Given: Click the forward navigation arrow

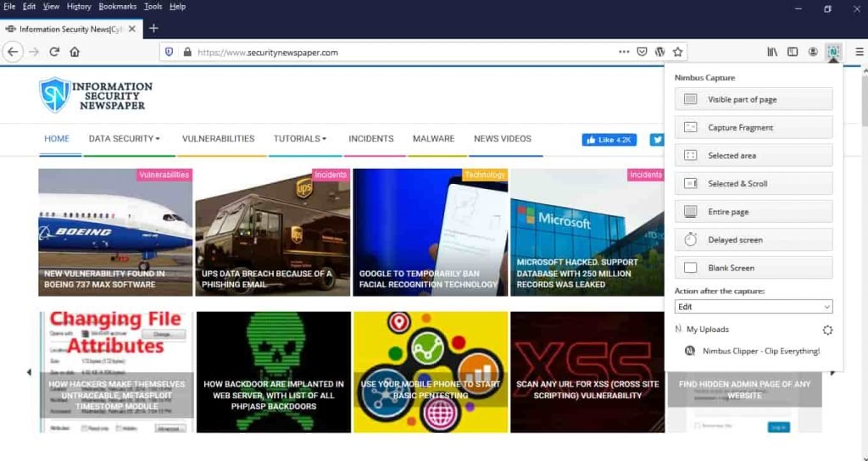Looking at the screenshot, I should [34, 52].
